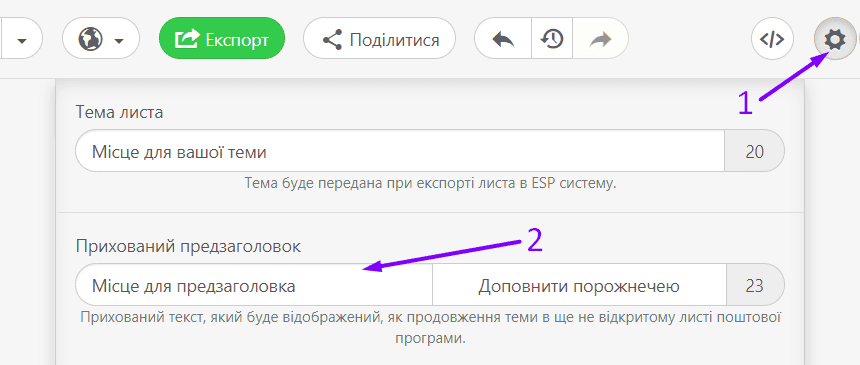This screenshot has width=860, height=365.
Task: Click the green Експорт button
Action: point(222,38)
